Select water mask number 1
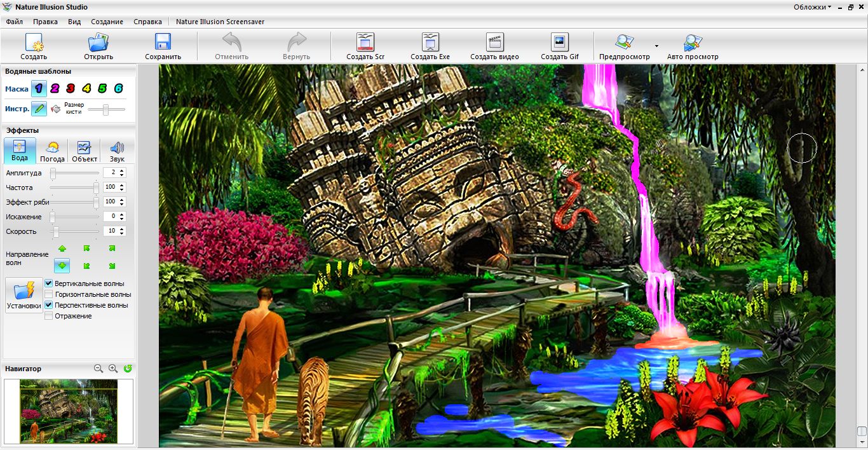The height and width of the screenshot is (450, 868). point(39,88)
